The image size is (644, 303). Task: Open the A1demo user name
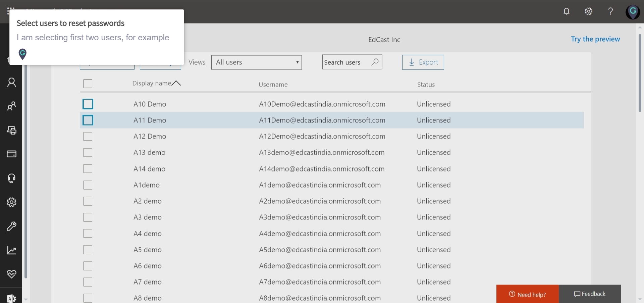pyautogui.click(x=147, y=185)
